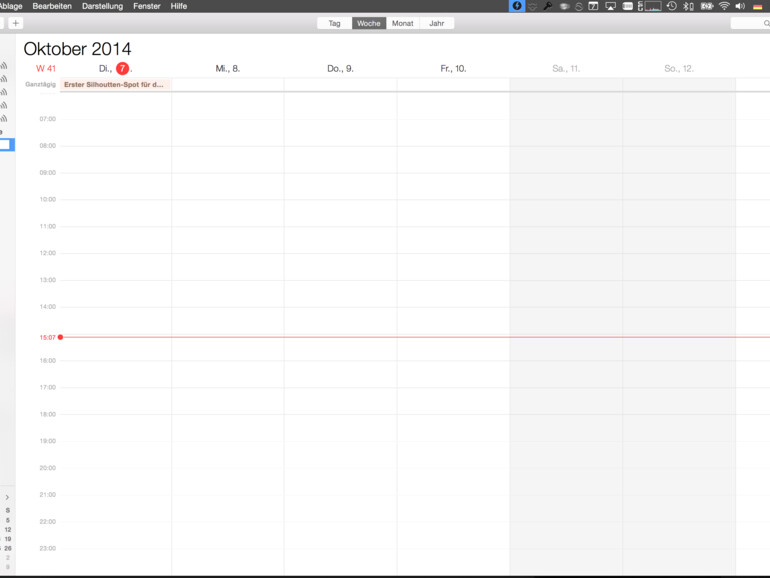
Task: Select date 12 in the mini calendar
Action: point(8,529)
